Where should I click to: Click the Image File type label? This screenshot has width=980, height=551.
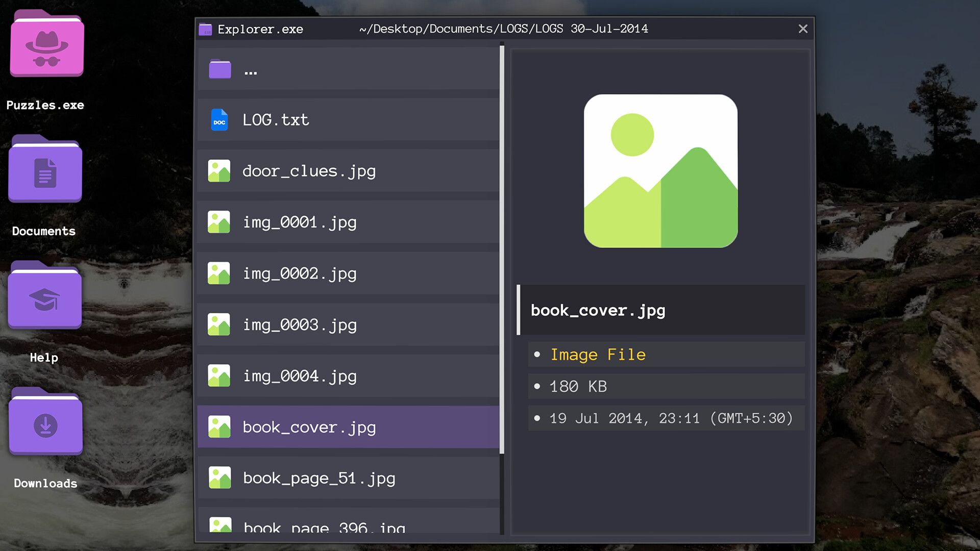597,354
